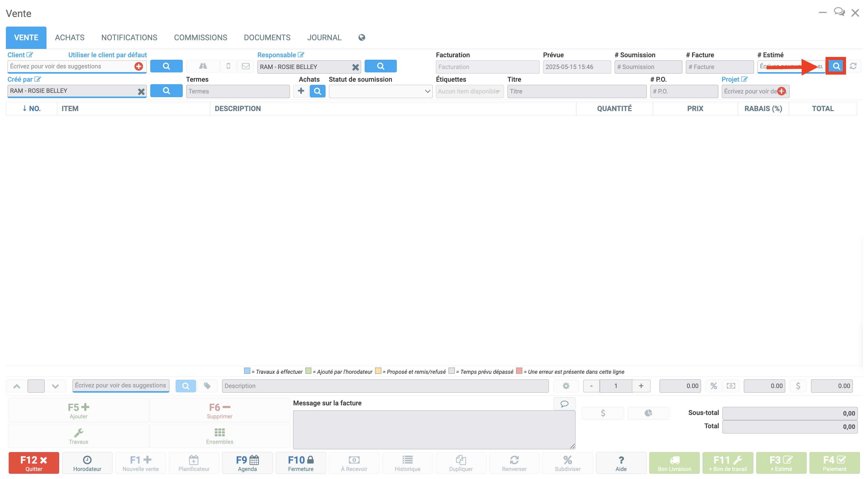Click the Titre input field

point(576,91)
